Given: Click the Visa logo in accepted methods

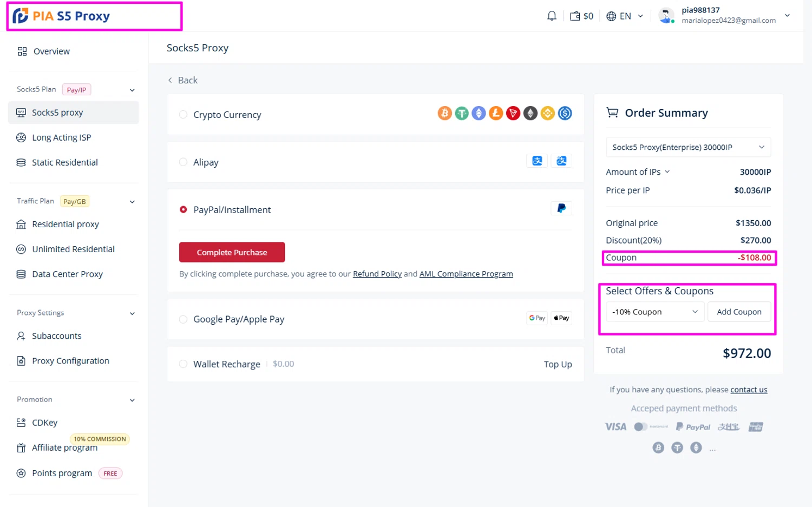Looking at the screenshot, I should click(615, 427).
